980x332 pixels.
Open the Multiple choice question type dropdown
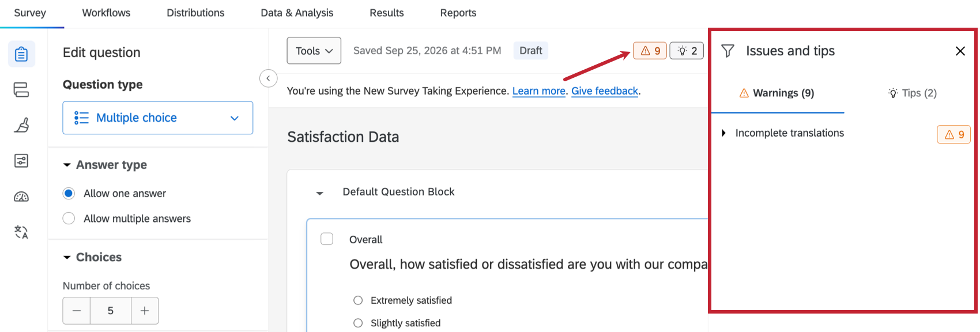(158, 118)
